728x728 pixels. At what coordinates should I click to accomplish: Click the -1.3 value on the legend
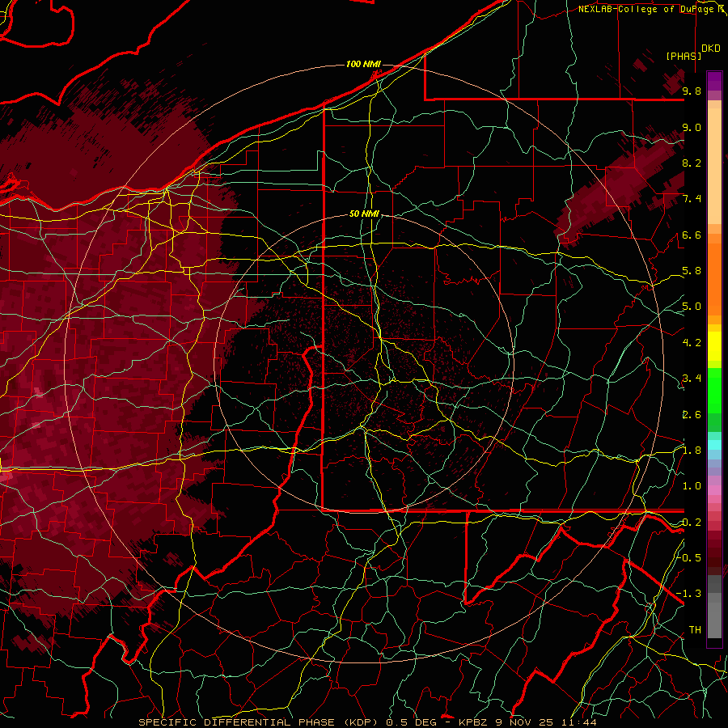pyautogui.click(x=688, y=594)
